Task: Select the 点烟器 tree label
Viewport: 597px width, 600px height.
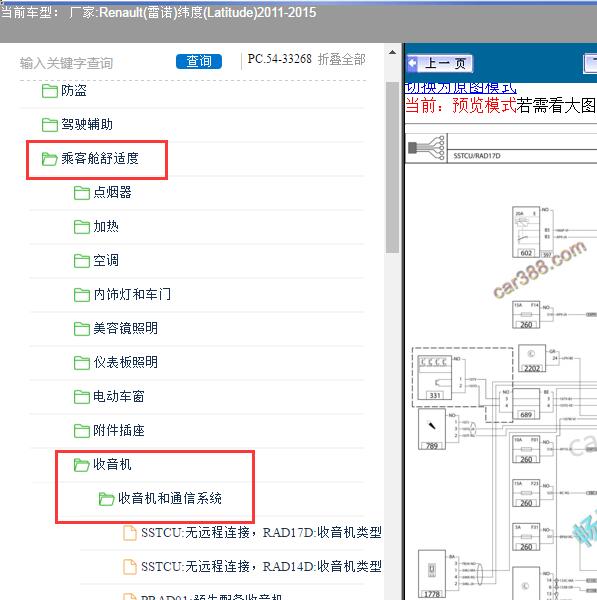Action: pos(113,192)
